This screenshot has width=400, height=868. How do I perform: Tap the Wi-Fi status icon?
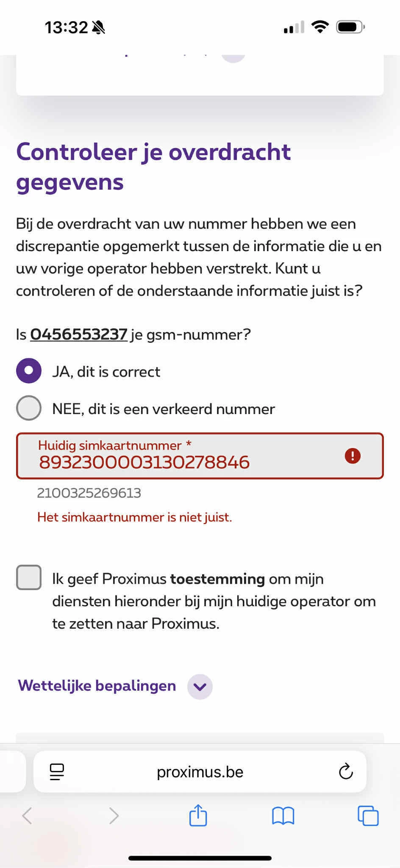pos(320,27)
